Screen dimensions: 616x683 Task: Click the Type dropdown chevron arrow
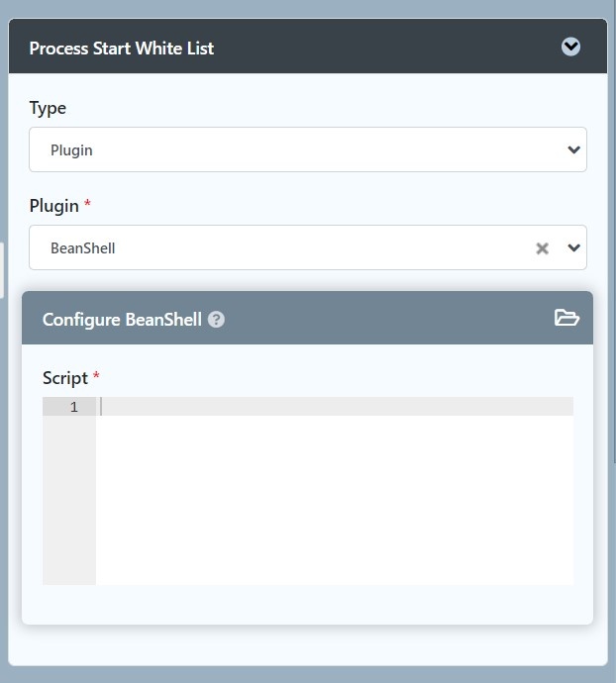573,150
